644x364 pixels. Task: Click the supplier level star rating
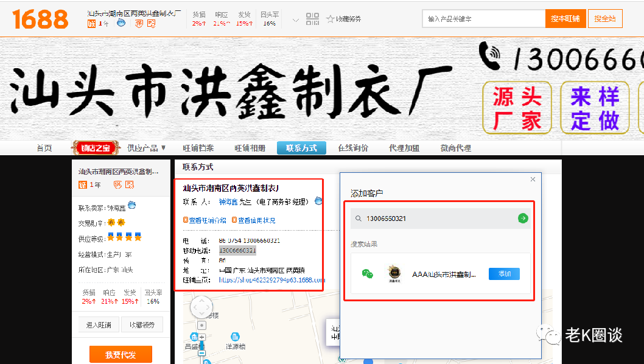click(124, 237)
